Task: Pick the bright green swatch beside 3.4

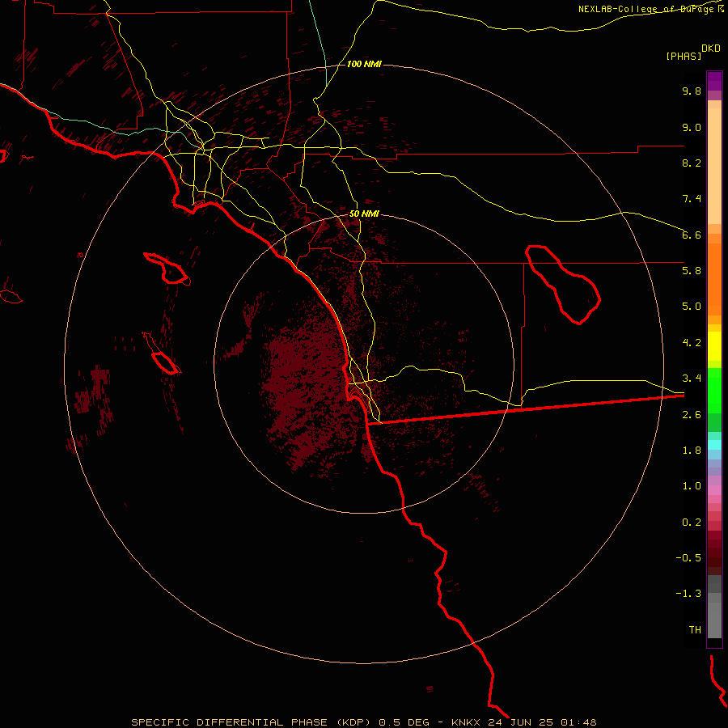Action: tap(714, 390)
